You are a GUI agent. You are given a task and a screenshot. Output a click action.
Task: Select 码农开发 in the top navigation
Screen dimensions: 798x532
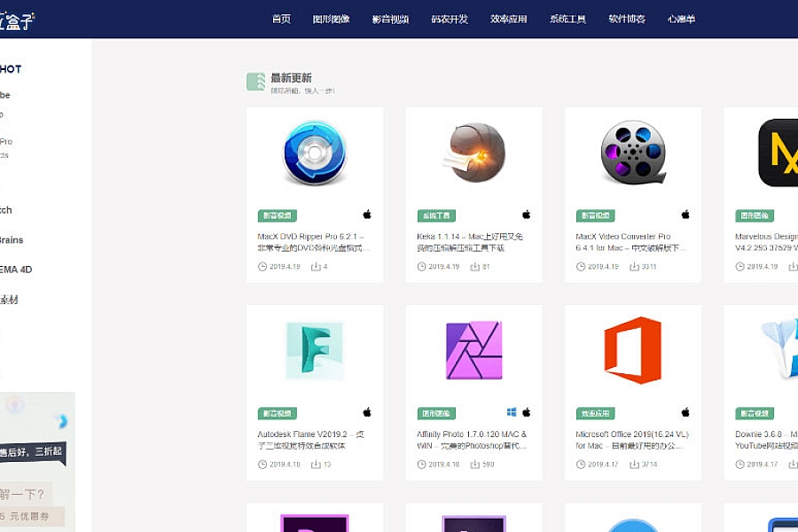tap(450, 19)
